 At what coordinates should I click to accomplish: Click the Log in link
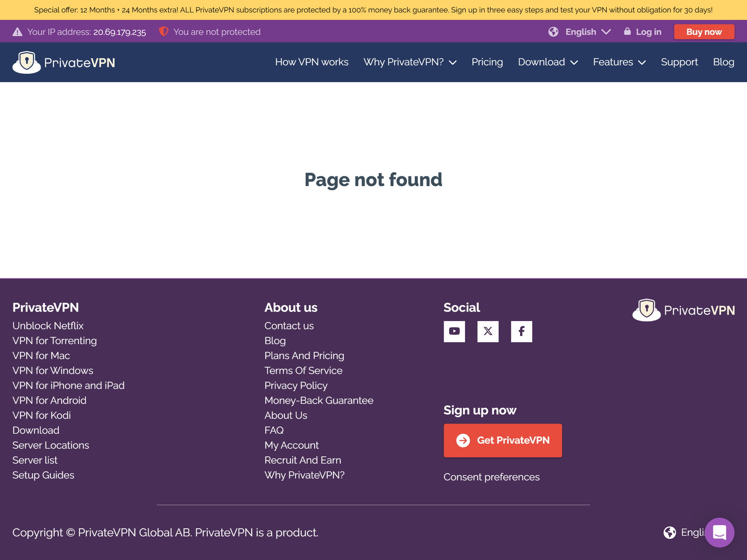tap(648, 32)
